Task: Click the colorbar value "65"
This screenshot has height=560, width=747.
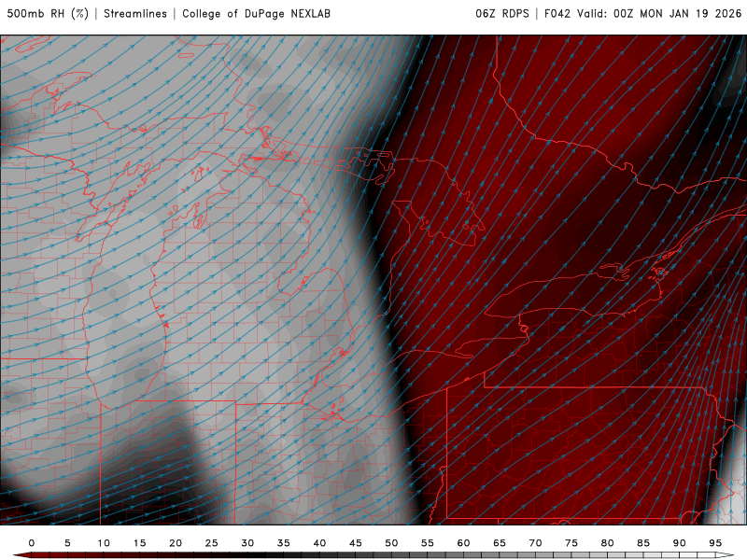Action: 500,543
